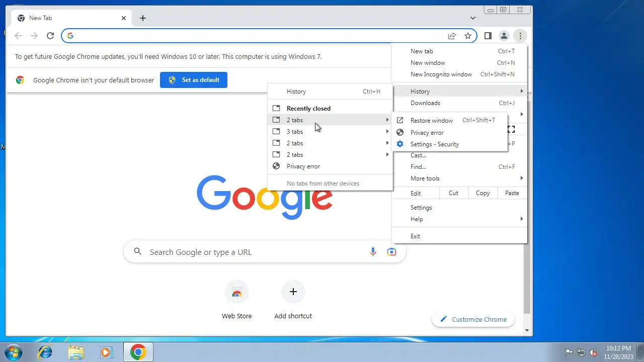Click the tab search chevron icon

pyautogui.click(x=473, y=18)
